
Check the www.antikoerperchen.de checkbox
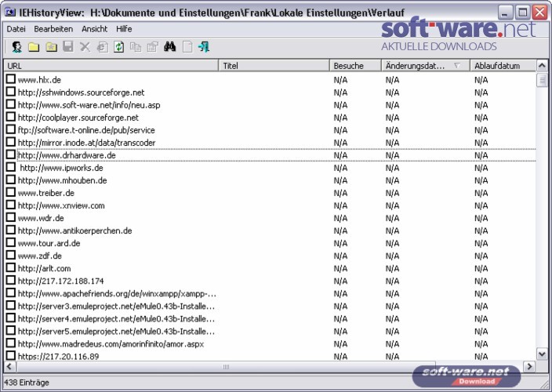pos(11,230)
